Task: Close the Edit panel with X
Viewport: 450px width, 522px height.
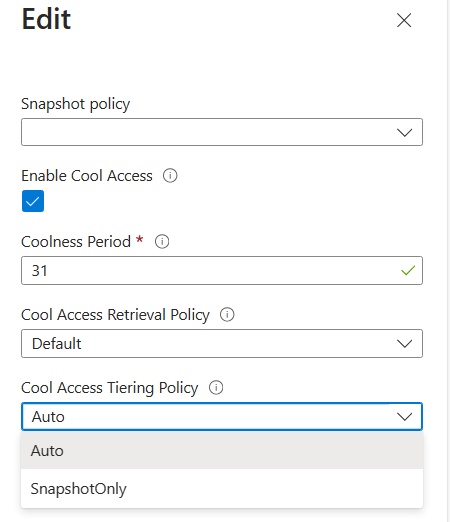Action: coord(404,20)
